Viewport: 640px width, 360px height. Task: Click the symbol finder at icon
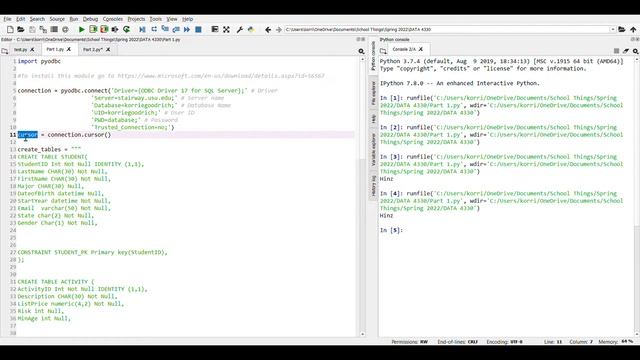tap(65, 29)
